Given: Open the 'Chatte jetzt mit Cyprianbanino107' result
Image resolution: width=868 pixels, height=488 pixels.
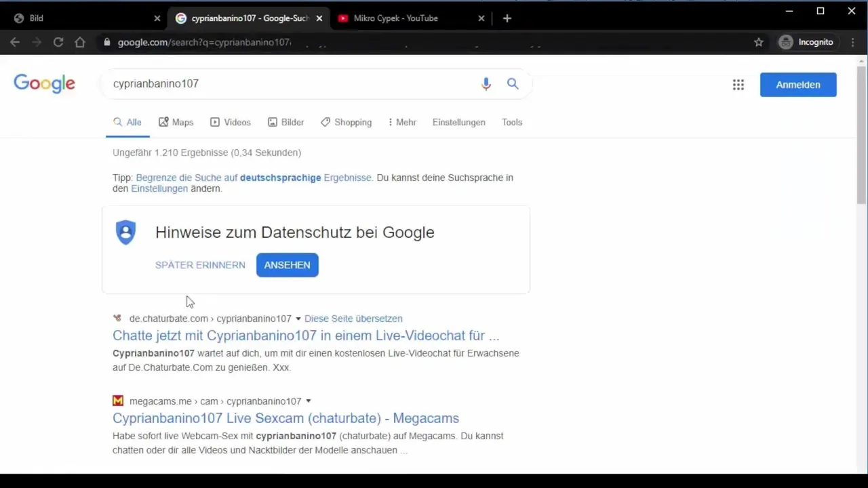Looking at the screenshot, I should pos(306,335).
